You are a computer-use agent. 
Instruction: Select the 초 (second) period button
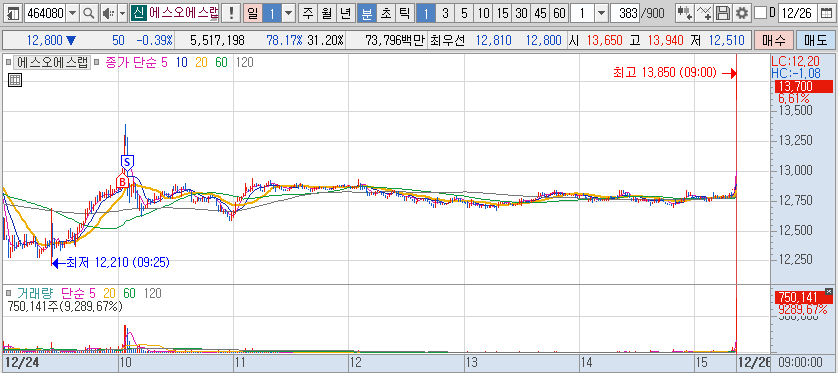click(385, 14)
